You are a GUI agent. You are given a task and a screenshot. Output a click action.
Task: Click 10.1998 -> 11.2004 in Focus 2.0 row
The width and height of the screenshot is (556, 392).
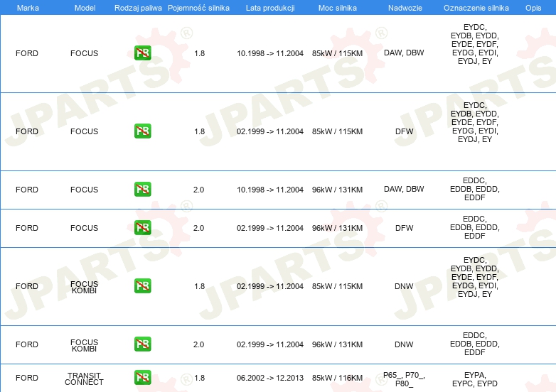coord(270,190)
